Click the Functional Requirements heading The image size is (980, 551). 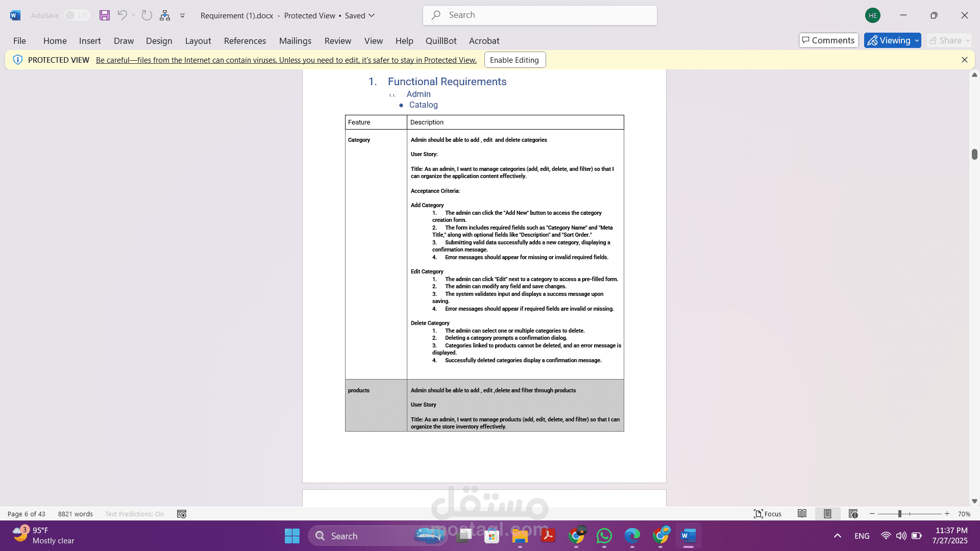point(447,82)
